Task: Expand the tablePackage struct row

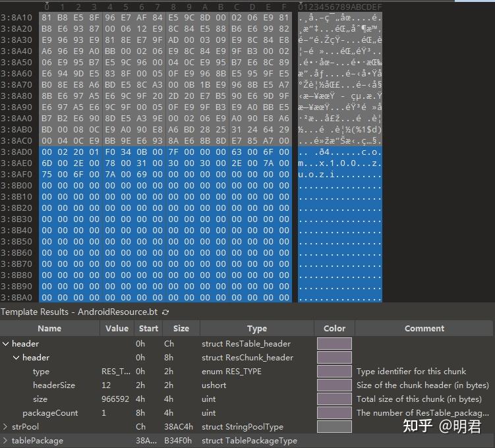Action: [x=5, y=441]
